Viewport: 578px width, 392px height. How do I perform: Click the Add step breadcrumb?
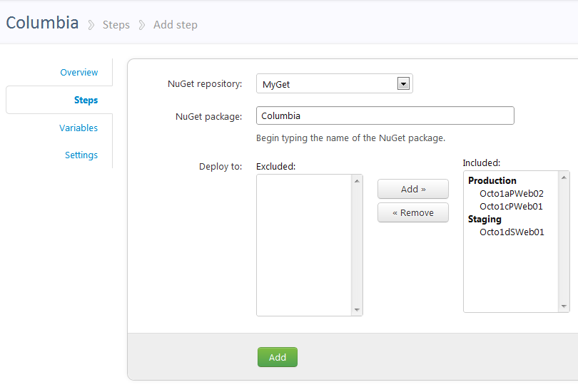[175, 25]
